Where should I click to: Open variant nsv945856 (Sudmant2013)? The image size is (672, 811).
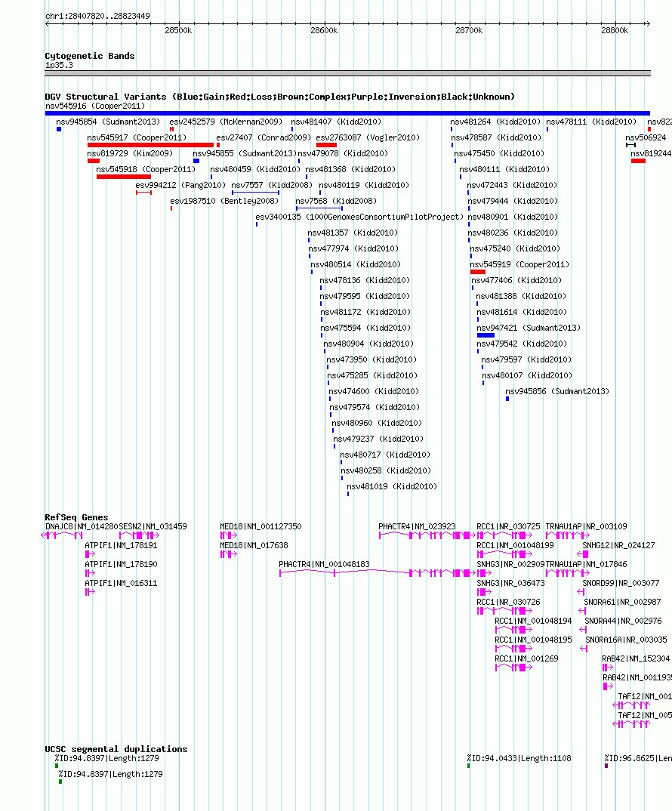pos(557,392)
